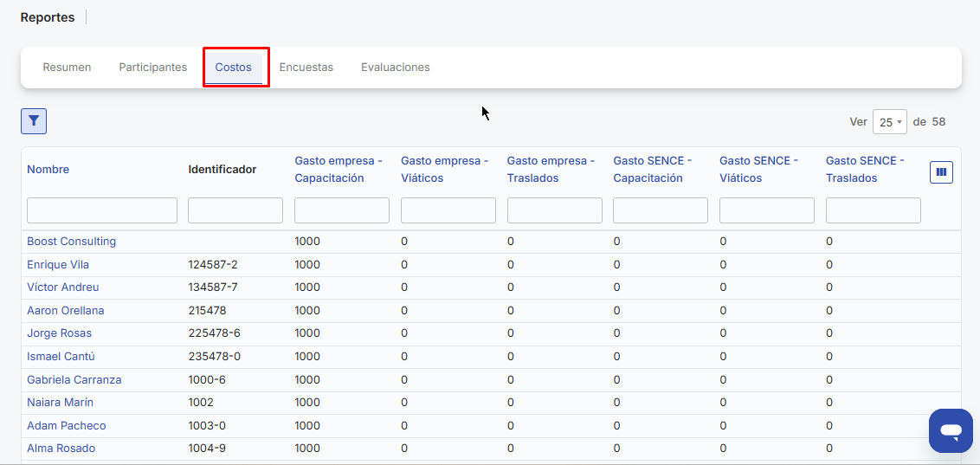Switch to the Resumen tab
This screenshot has height=465, width=980.
pyautogui.click(x=67, y=68)
